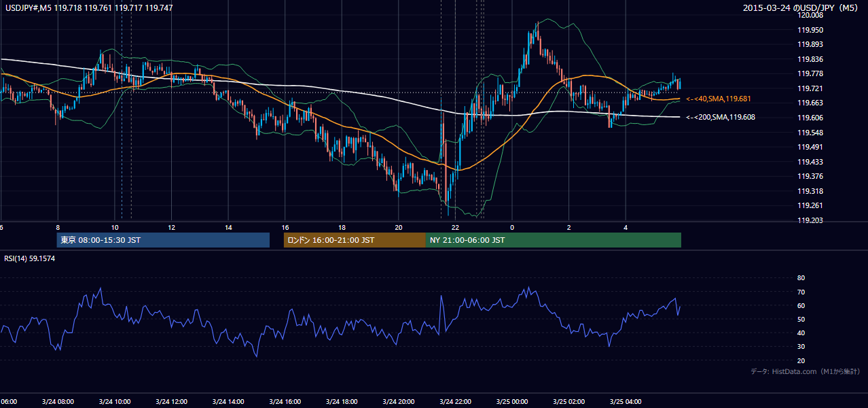Click hour tick 22 under price chart
868x408 pixels.
pyautogui.click(x=456, y=227)
